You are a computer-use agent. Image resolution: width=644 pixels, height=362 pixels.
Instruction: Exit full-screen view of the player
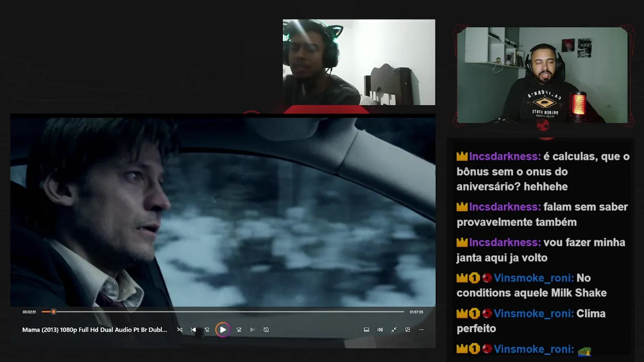click(394, 330)
